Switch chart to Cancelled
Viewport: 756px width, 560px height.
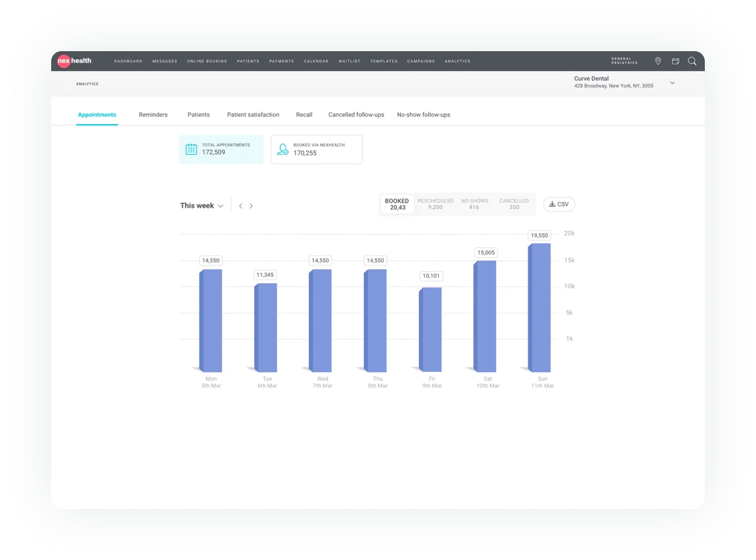[514, 204]
